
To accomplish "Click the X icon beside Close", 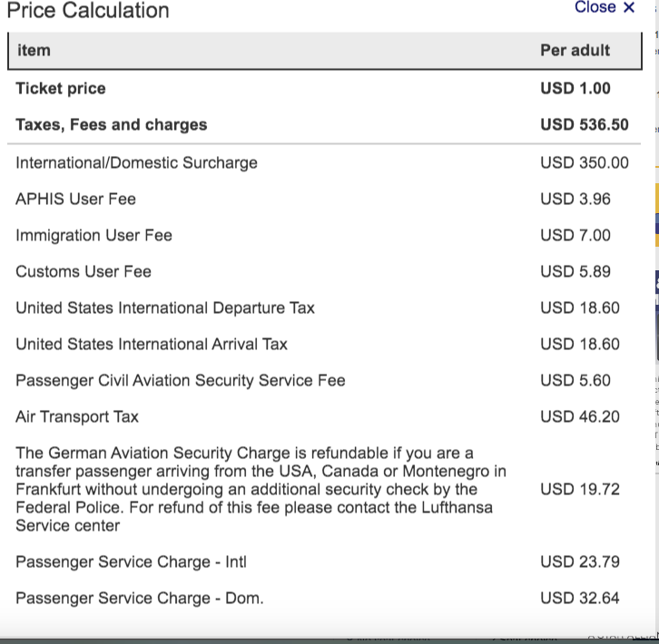I will 629,7.
